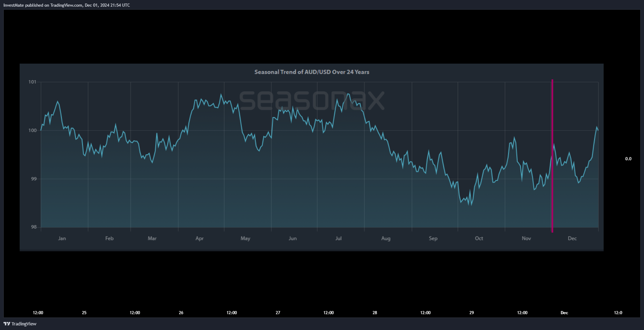
Task: Click the 'Sep' month label
Action: (433, 238)
